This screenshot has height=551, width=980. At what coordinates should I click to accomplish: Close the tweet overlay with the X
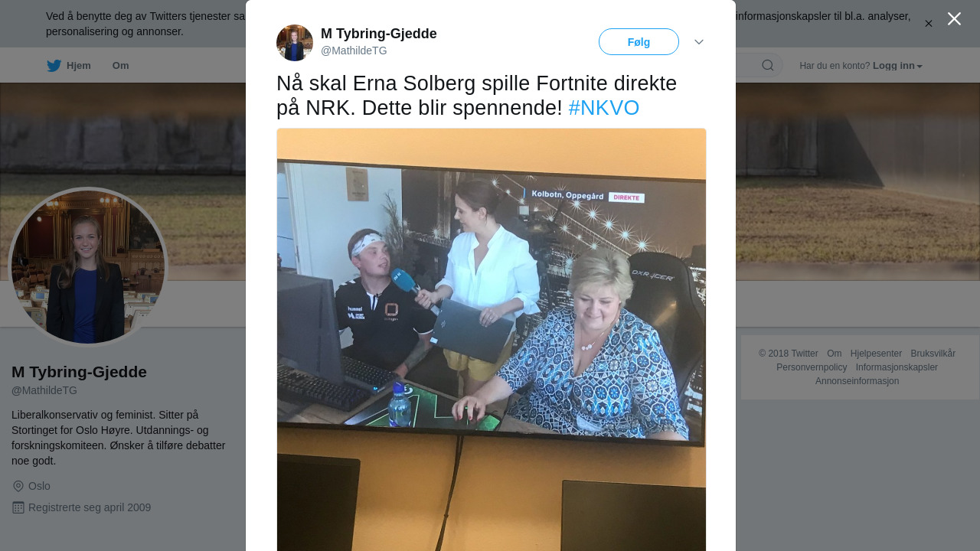point(954,18)
